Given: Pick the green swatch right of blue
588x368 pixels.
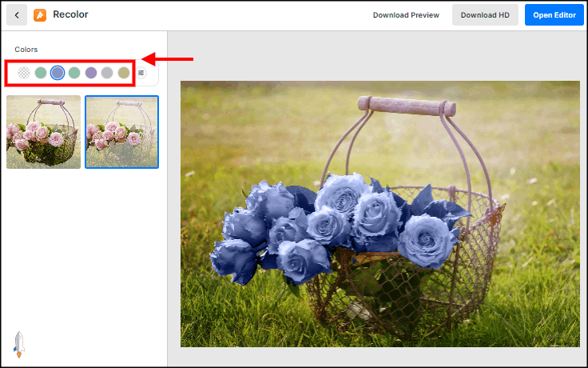Looking at the screenshot, I should 74,73.
